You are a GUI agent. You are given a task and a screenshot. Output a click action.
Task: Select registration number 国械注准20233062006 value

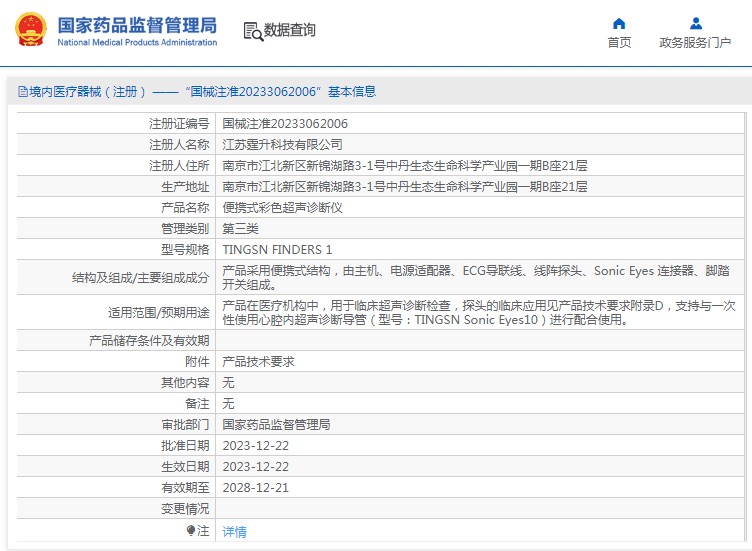tap(285, 124)
